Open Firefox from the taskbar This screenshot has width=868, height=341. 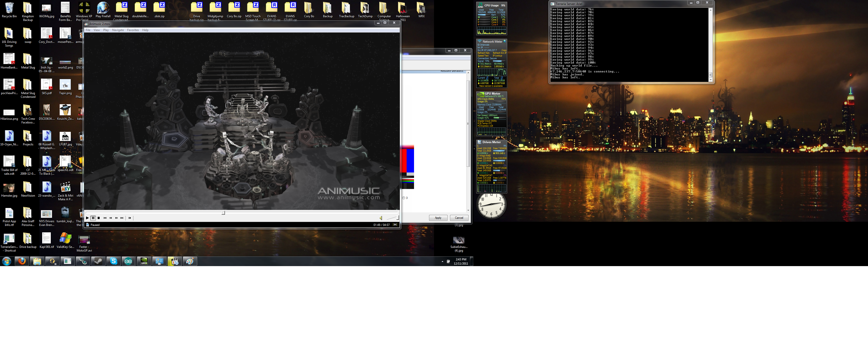click(22, 261)
